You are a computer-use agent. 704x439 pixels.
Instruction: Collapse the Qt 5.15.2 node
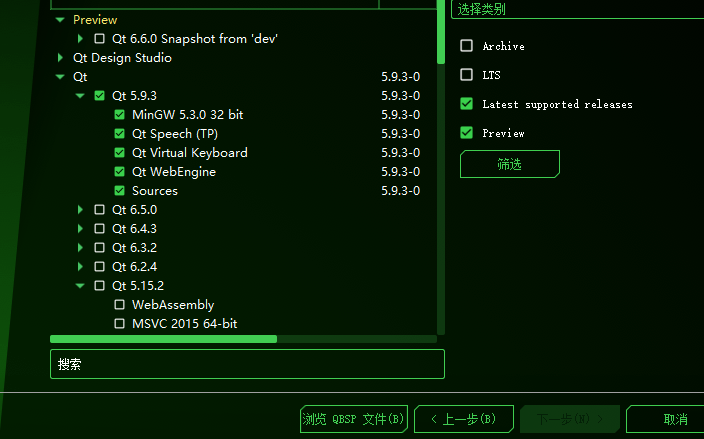(x=80, y=286)
